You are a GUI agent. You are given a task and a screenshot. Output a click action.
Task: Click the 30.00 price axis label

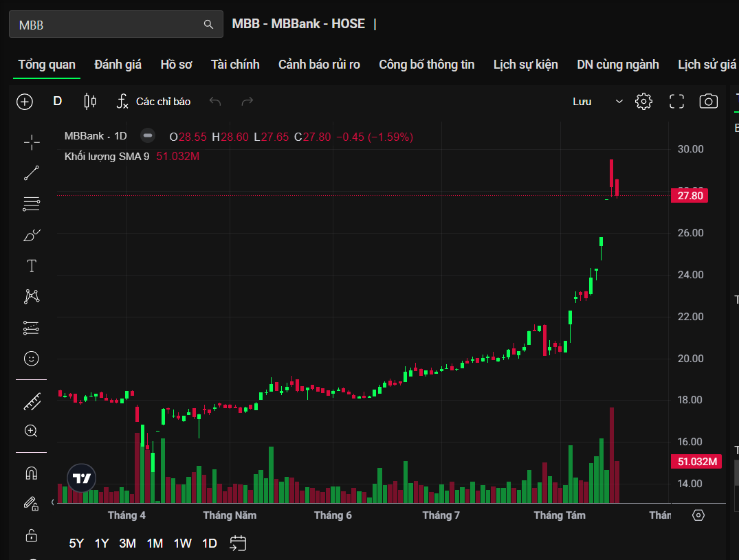pos(690,149)
